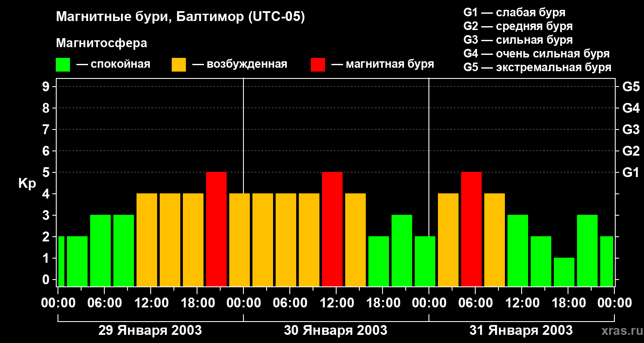This screenshot has width=644, height=343.
Task: Click the G1 tick label on right axis
Action: click(x=631, y=172)
